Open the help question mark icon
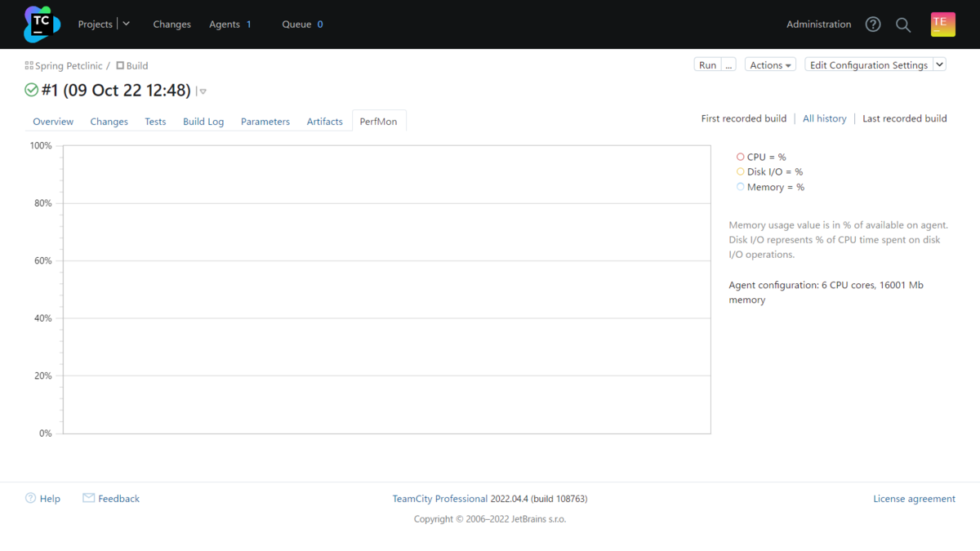Screen dimensions: 980x551 click(873, 24)
